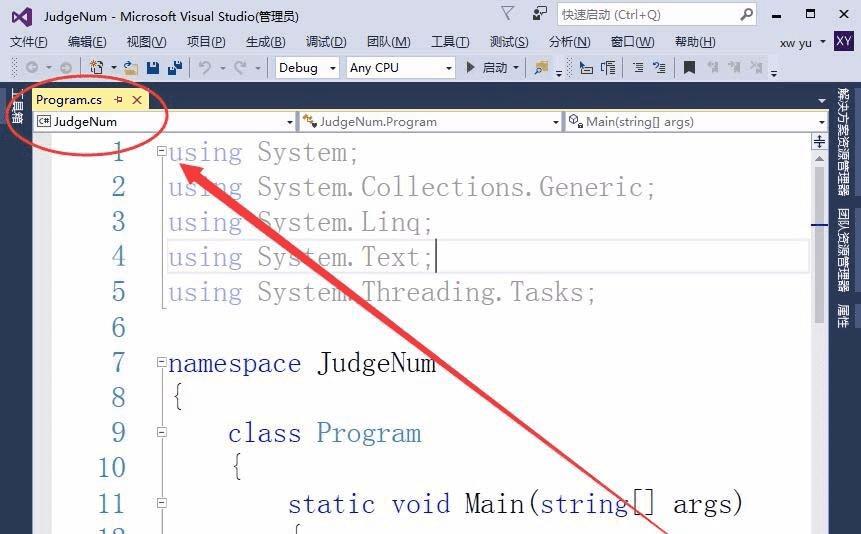Open the 分析(N) menu
Screen dimensions: 861x534
point(569,42)
